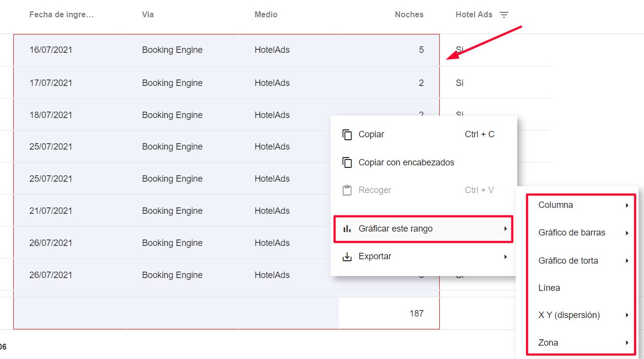The height and width of the screenshot is (359, 644).
Task: Select the 16/07/2021 date cell
Action: point(51,50)
